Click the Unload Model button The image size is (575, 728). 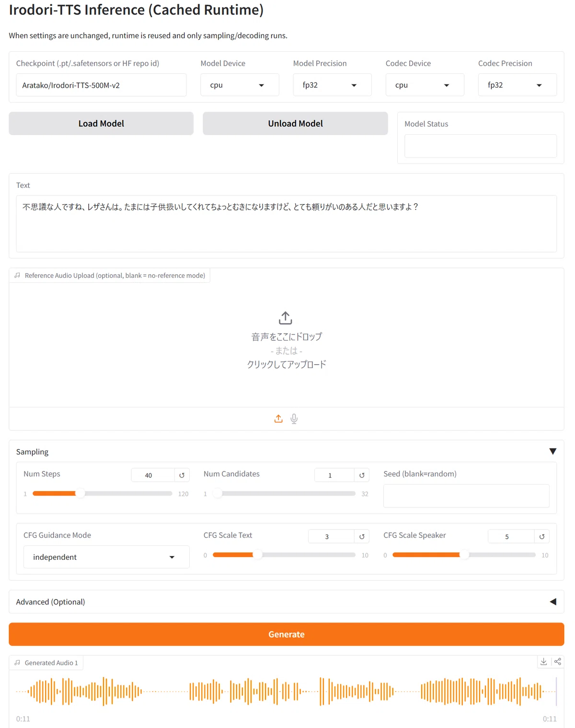295,123
